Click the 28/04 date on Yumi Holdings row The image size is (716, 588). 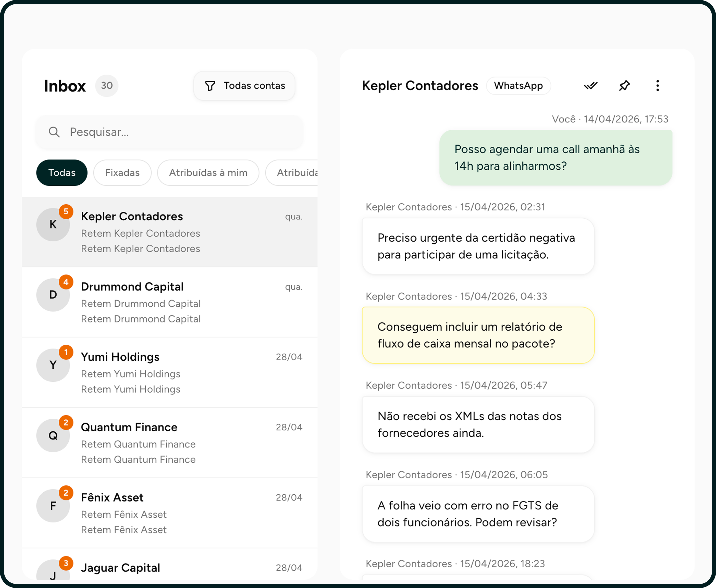click(x=289, y=357)
